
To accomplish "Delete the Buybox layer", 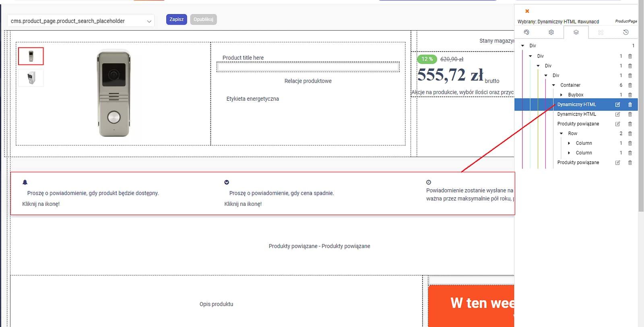I will [630, 95].
